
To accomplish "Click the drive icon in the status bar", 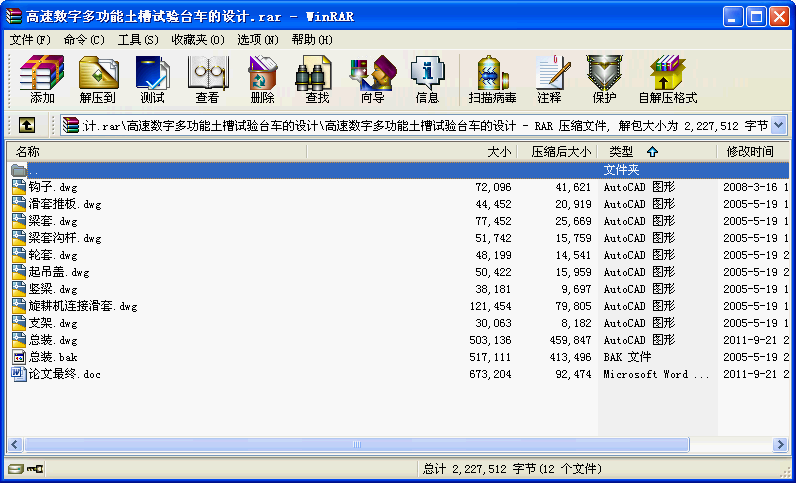I will coord(16,468).
